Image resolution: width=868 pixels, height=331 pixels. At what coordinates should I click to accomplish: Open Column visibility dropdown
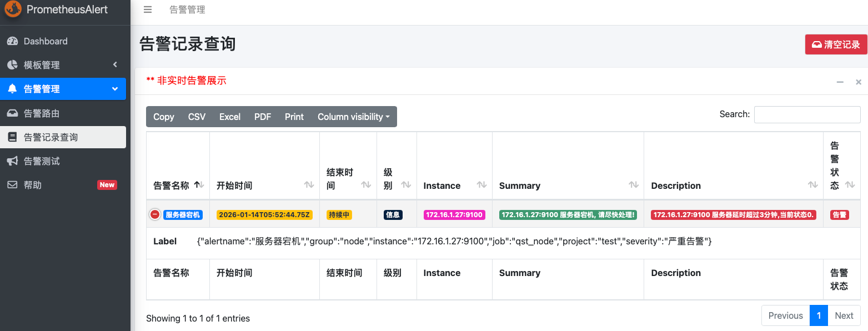(353, 117)
